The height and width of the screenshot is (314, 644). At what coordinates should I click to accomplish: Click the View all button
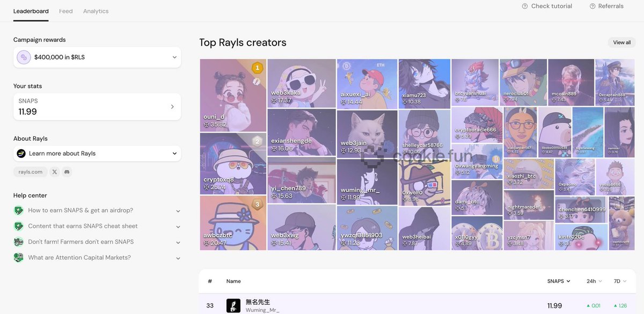tap(621, 42)
